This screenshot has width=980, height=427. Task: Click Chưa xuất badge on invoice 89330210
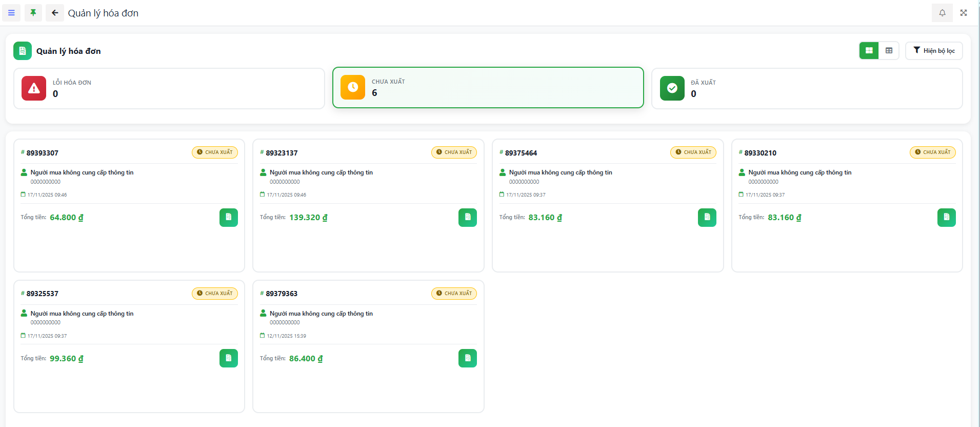932,152
